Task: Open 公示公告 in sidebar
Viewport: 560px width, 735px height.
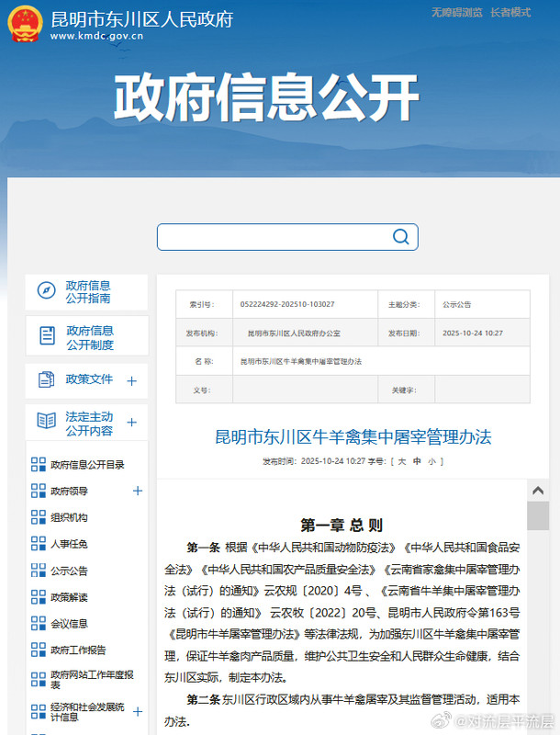Action: pyautogui.click(x=69, y=571)
